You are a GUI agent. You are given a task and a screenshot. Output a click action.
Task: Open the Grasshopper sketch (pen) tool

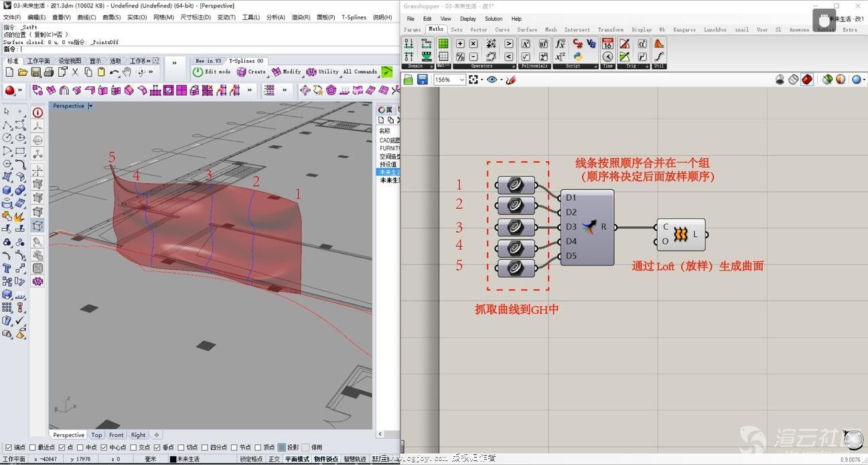point(510,80)
